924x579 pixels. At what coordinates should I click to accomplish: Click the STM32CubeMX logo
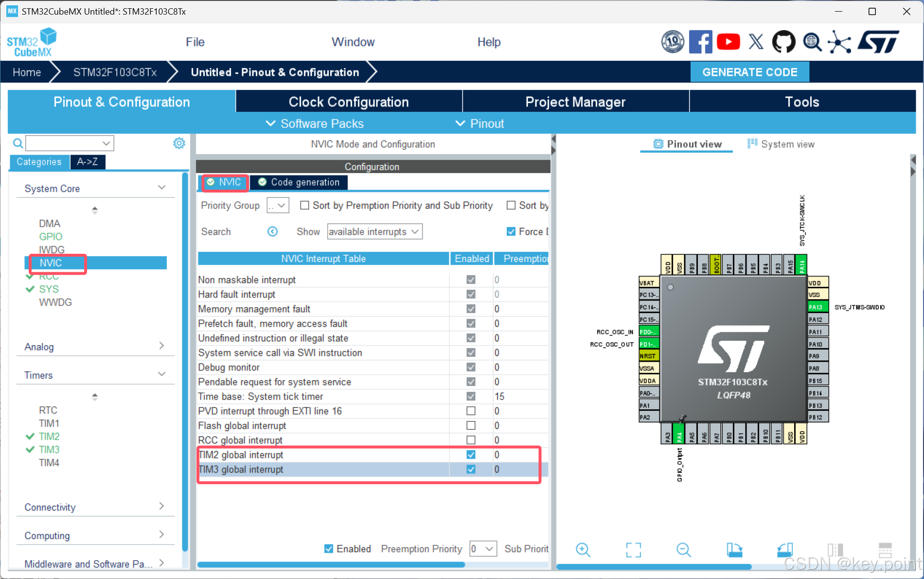pyautogui.click(x=32, y=43)
